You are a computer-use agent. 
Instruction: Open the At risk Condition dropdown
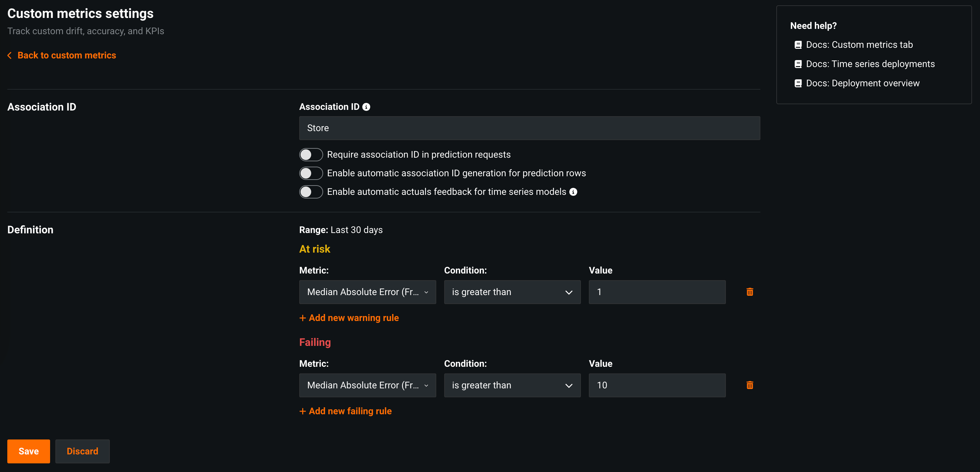(x=512, y=292)
